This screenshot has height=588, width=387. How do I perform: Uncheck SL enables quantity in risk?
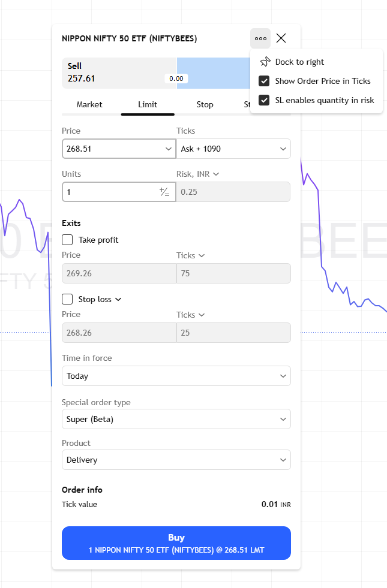264,100
